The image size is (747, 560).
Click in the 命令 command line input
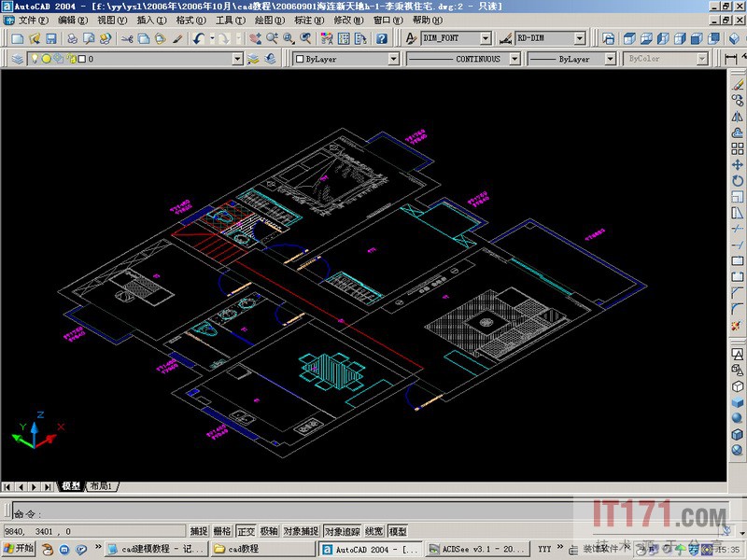[280, 513]
